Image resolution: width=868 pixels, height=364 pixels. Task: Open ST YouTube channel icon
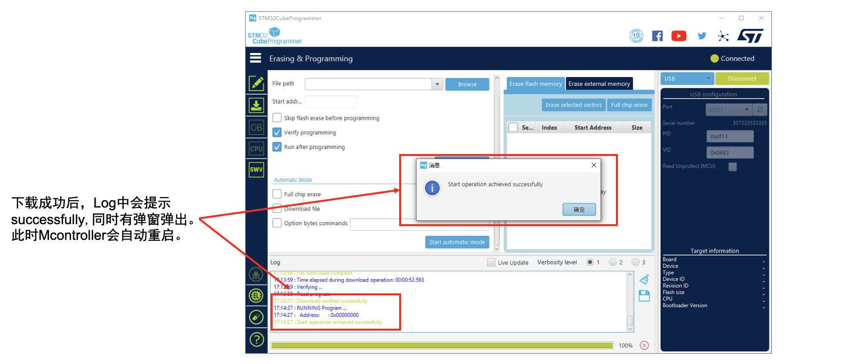679,36
